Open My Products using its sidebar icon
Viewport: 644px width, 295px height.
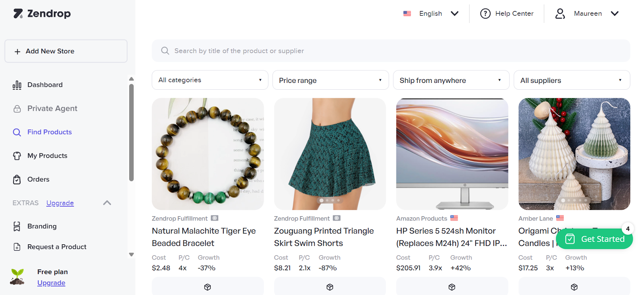17,156
